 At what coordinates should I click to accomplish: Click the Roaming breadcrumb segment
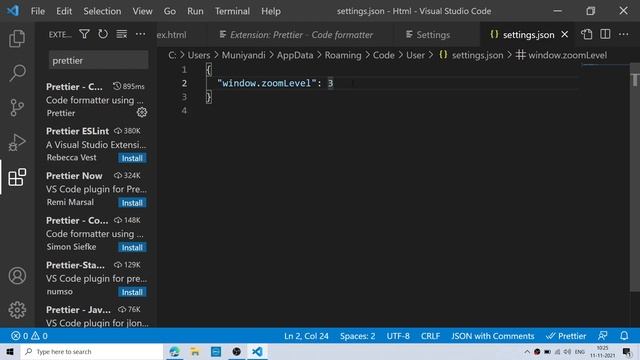click(x=343, y=55)
